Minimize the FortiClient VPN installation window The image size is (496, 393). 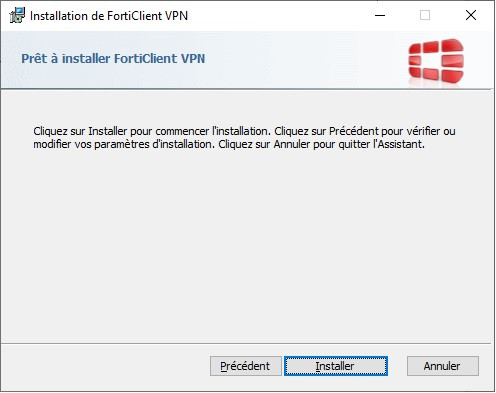point(380,15)
